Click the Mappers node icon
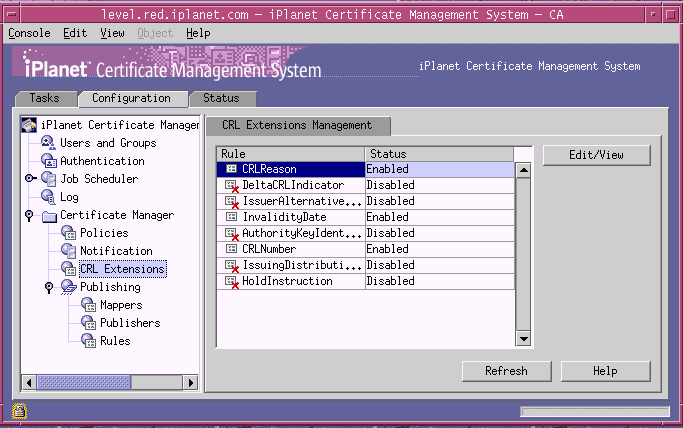This screenshot has height=428, width=683. 88,305
